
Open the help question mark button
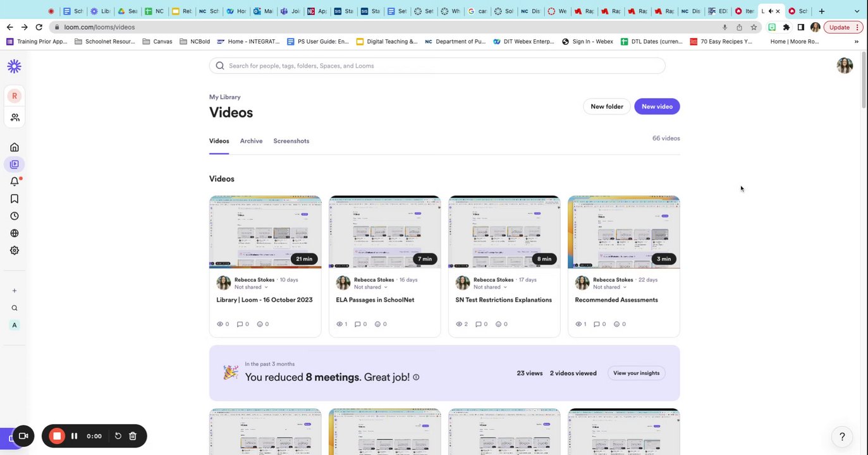click(842, 437)
